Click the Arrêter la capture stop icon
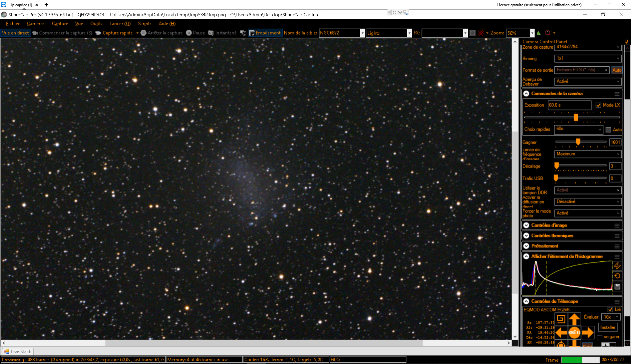 (143, 33)
